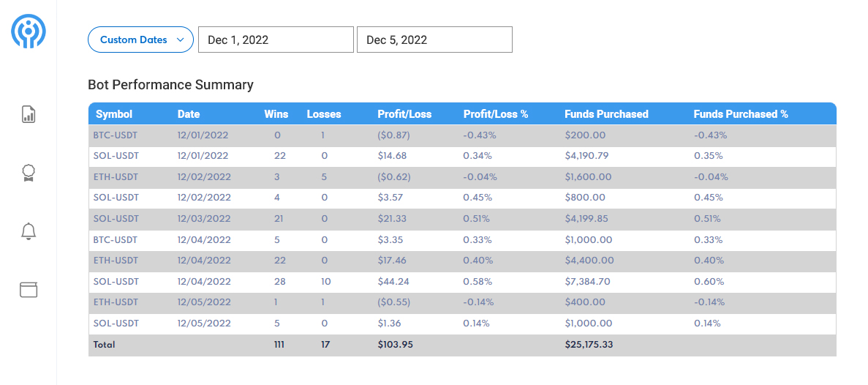
Task: Click the $3.57 profit value
Action: (x=390, y=198)
